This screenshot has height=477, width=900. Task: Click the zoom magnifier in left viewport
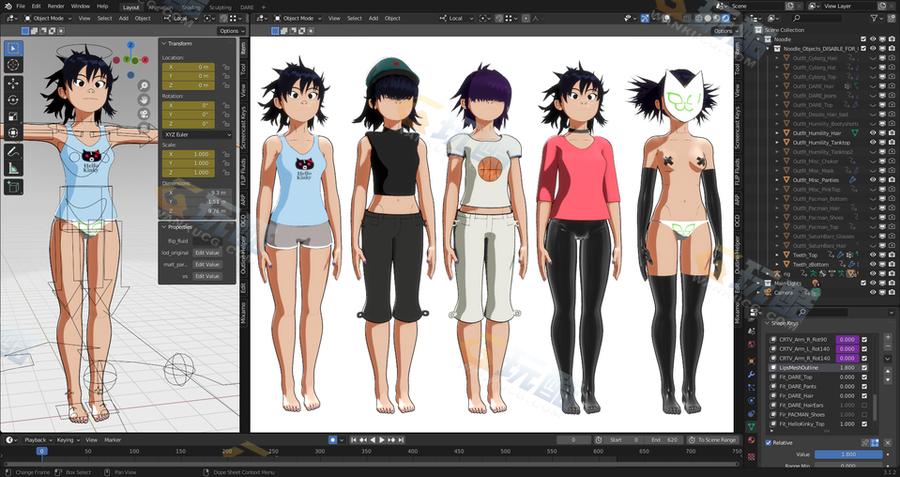143,86
